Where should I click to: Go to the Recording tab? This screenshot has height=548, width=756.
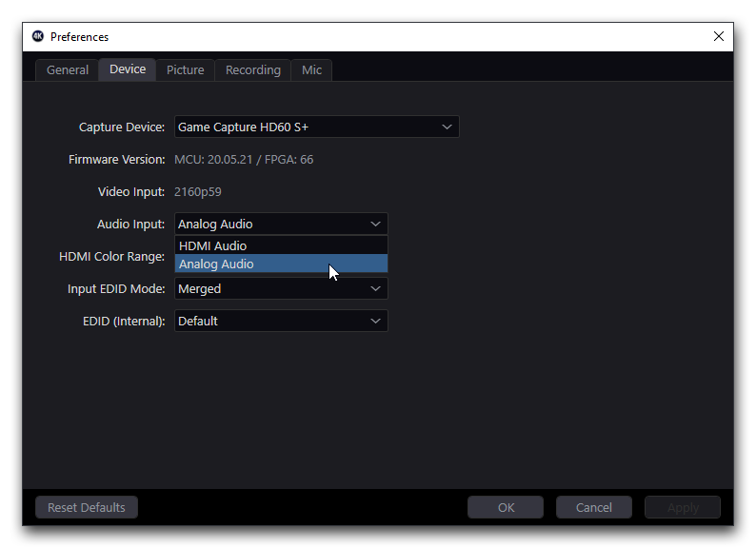tap(252, 69)
